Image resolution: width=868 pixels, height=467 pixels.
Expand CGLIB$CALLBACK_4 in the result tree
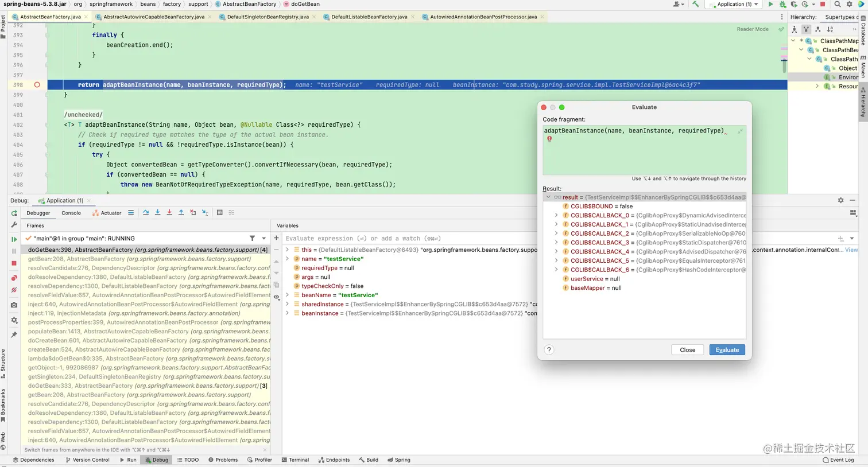pos(556,252)
